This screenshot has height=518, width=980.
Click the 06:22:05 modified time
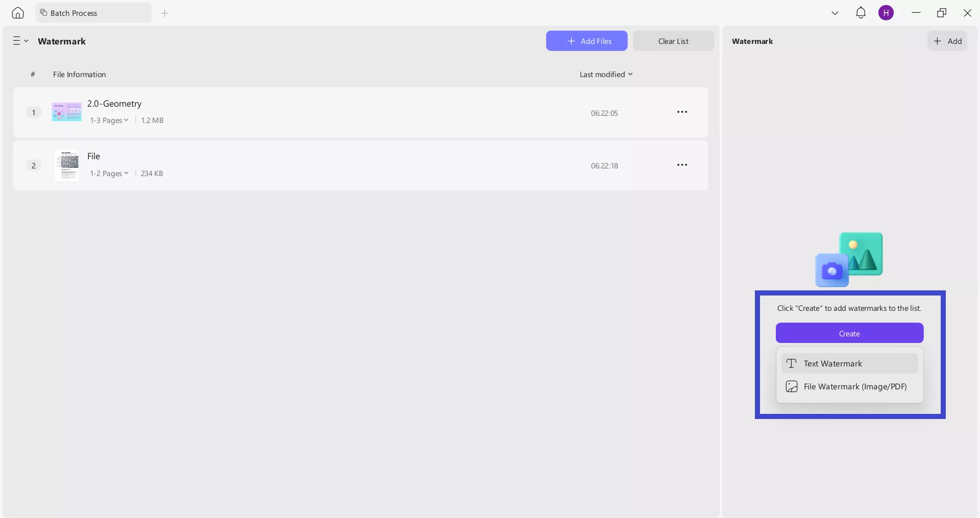point(604,113)
